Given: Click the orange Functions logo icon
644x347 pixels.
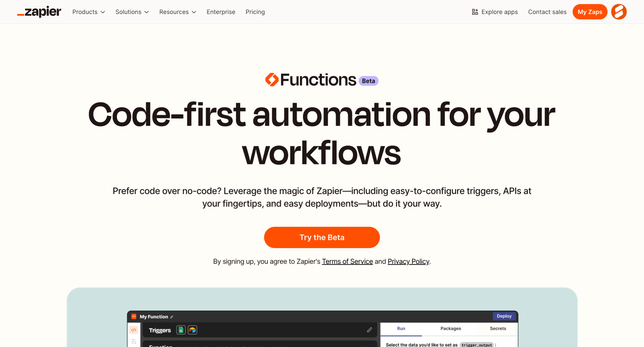Looking at the screenshot, I should [272, 80].
